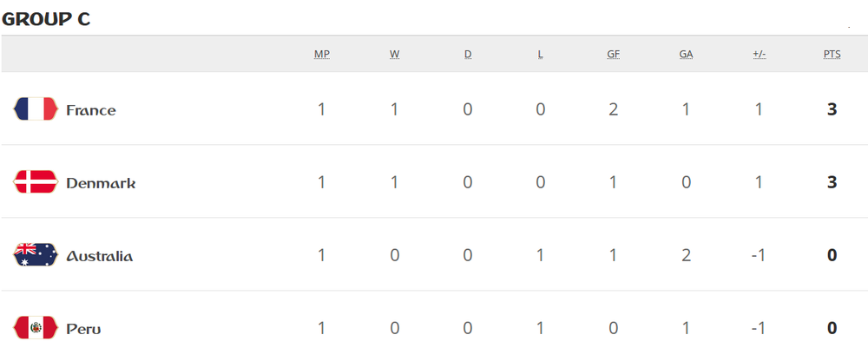Screen dimensions: 868x361
Task: Click the France flag icon
Action: pos(36,109)
